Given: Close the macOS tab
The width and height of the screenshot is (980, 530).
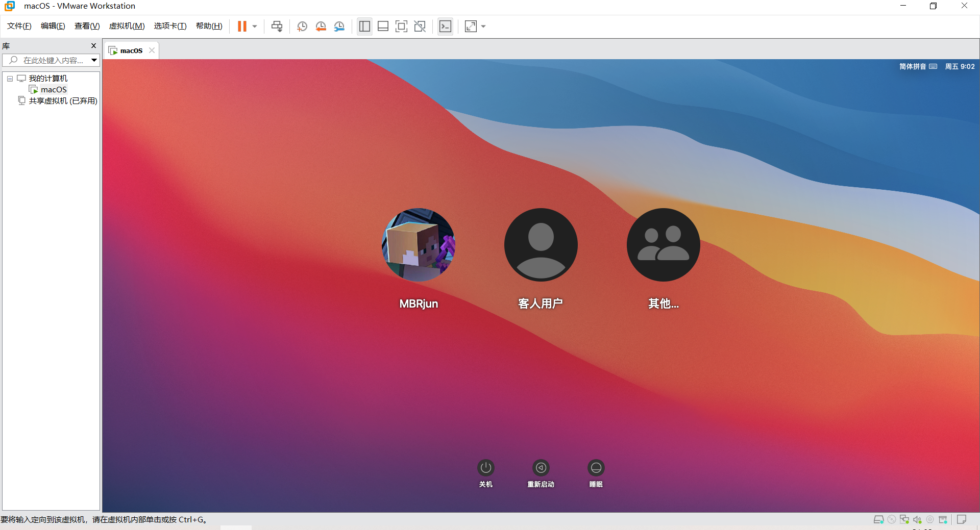Looking at the screenshot, I should click(152, 50).
